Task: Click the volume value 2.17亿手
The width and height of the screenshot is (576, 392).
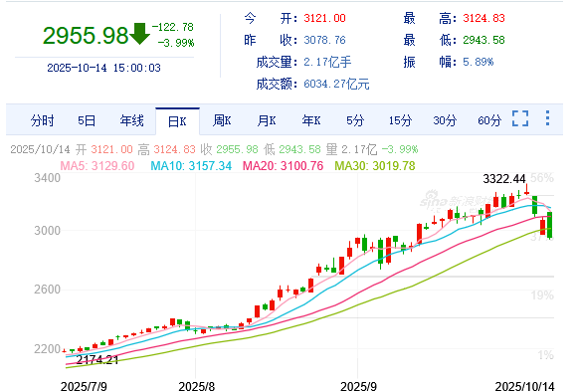Action: tap(327, 62)
